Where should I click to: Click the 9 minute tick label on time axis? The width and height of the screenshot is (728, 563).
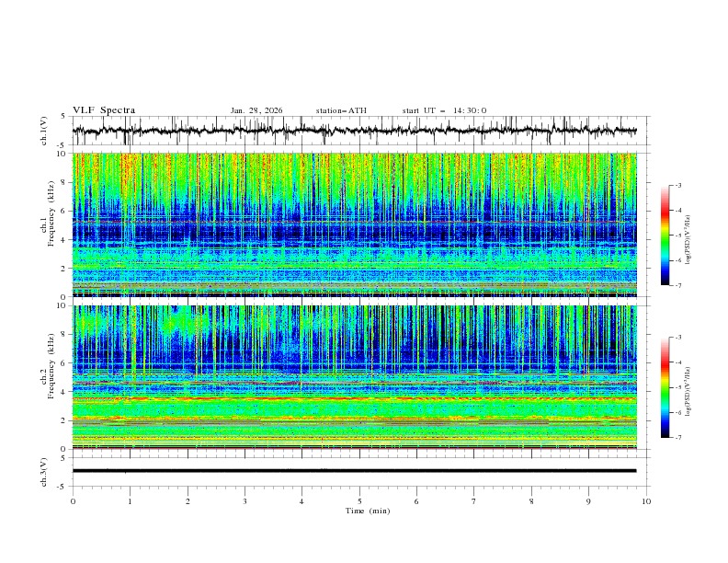(589, 501)
